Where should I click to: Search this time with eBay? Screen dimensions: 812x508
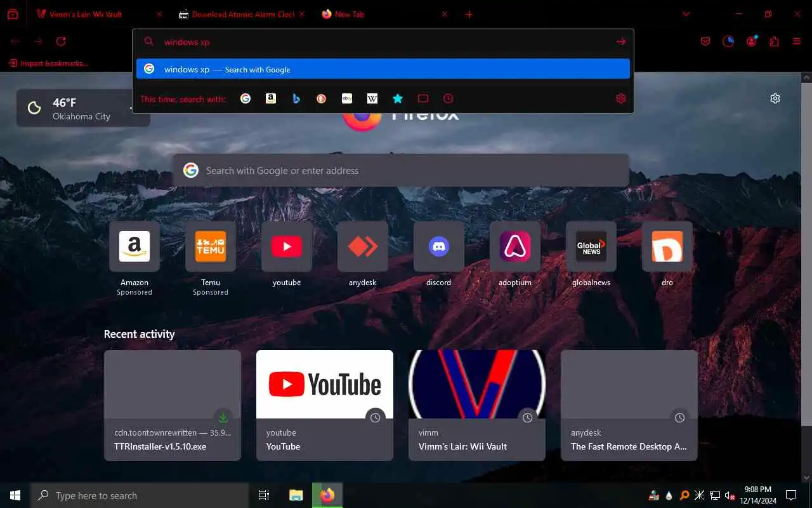347,98
